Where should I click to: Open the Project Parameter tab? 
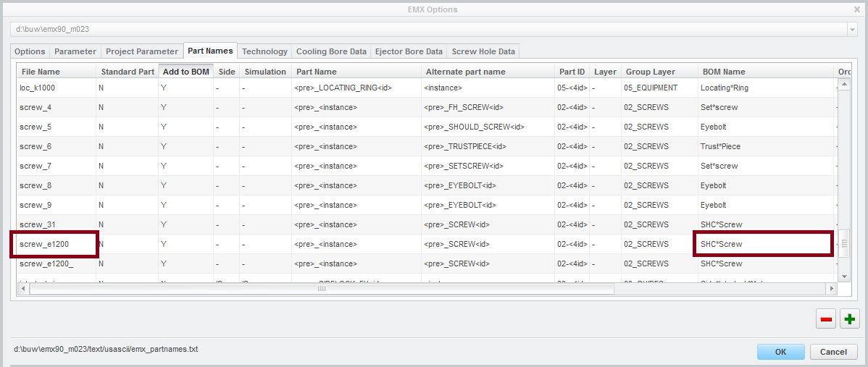click(142, 51)
